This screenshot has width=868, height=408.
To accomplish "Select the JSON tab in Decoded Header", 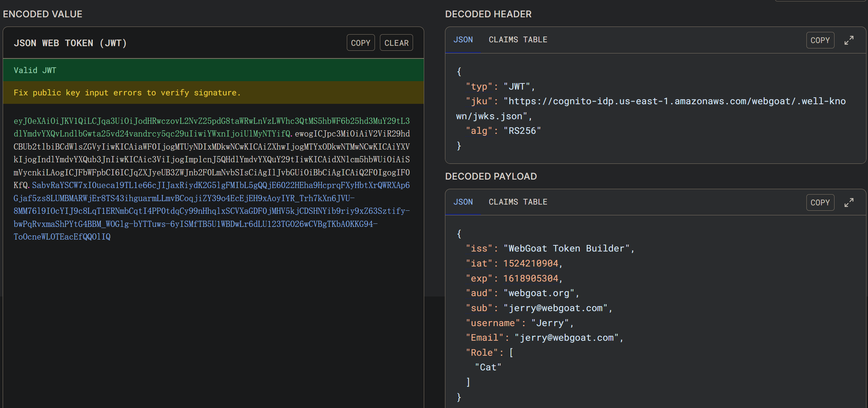I will [x=463, y=40].
